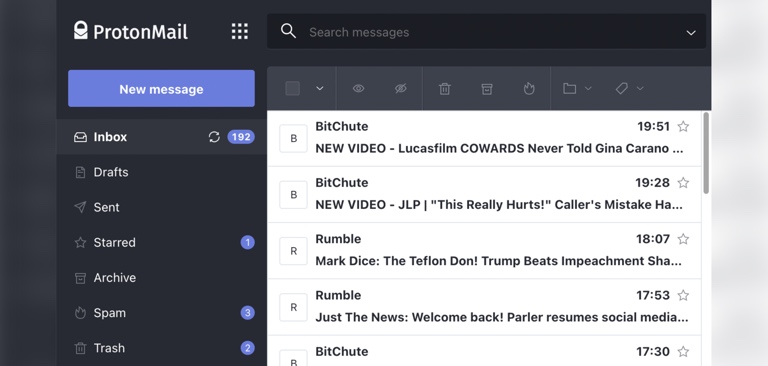Click the Trash count badge 2
This screenshot has width=768, height=366.
[x=247, y=348]
